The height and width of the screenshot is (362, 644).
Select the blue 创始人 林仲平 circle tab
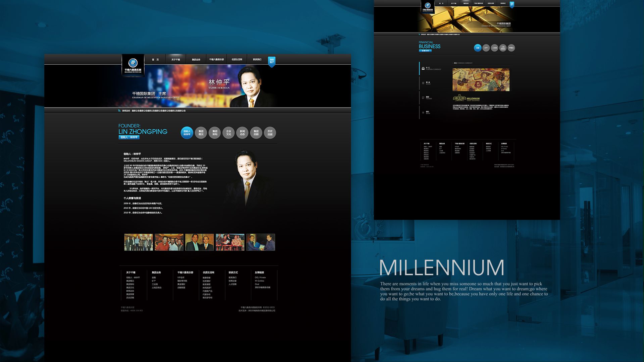[187, 133]
